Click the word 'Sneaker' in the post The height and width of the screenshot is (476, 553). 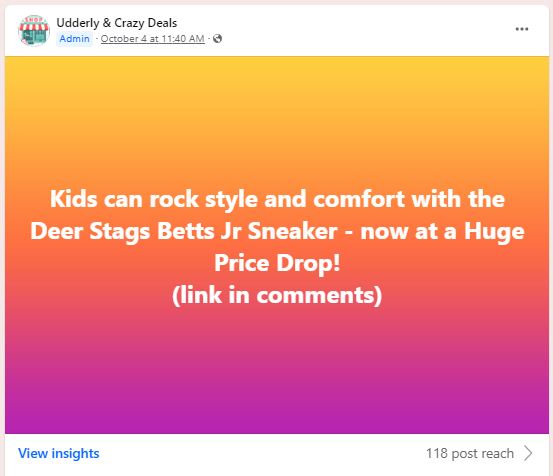coord(292,232)
